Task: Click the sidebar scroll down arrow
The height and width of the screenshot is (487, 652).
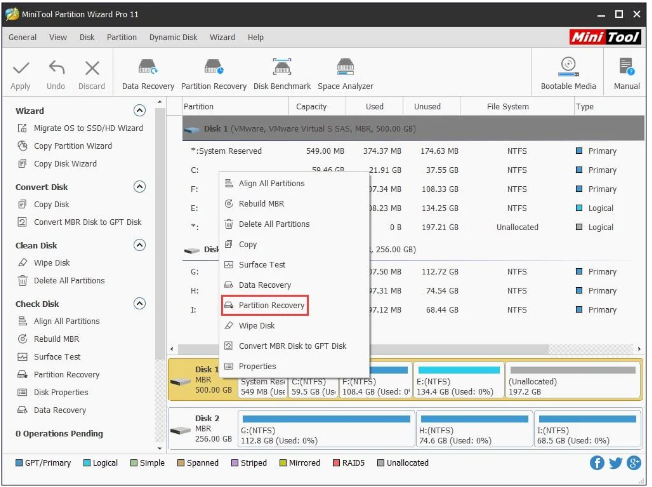Action: pyautogui.click(x=160, y=448)
